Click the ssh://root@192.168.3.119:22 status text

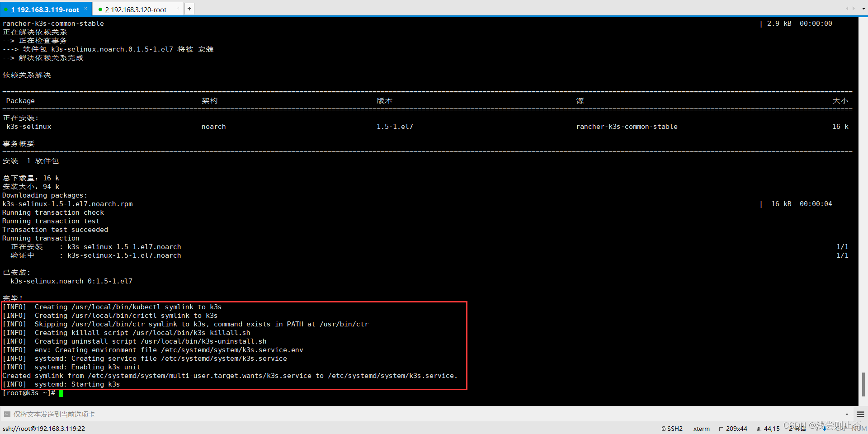44,429
